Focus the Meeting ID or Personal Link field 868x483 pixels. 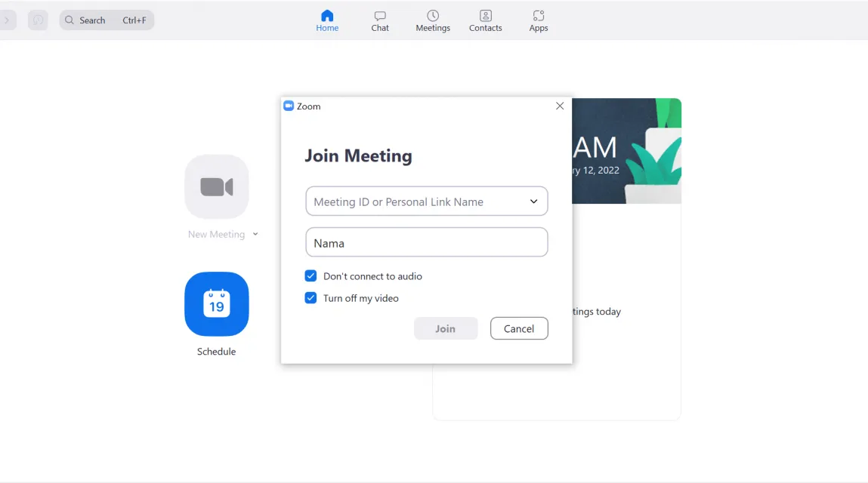(x=426, y=201)
